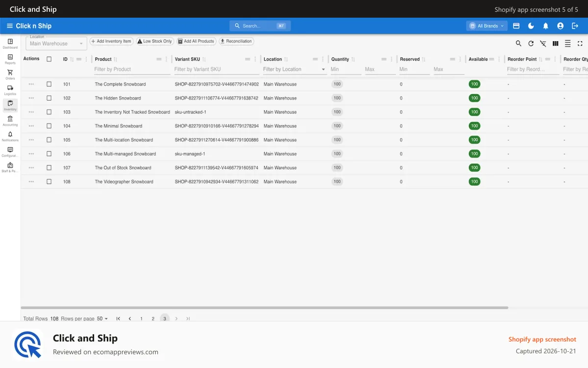Check the row 101 checkbox
This screenshot has height=368, width=588.
pyautogui.click(x=49, y=84)
